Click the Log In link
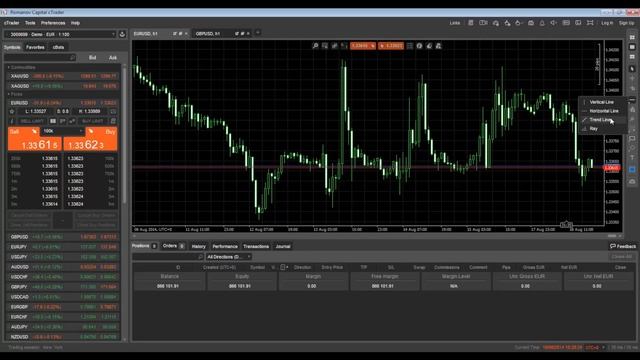This screenshot has height=360, width=640. coord(607,23)
